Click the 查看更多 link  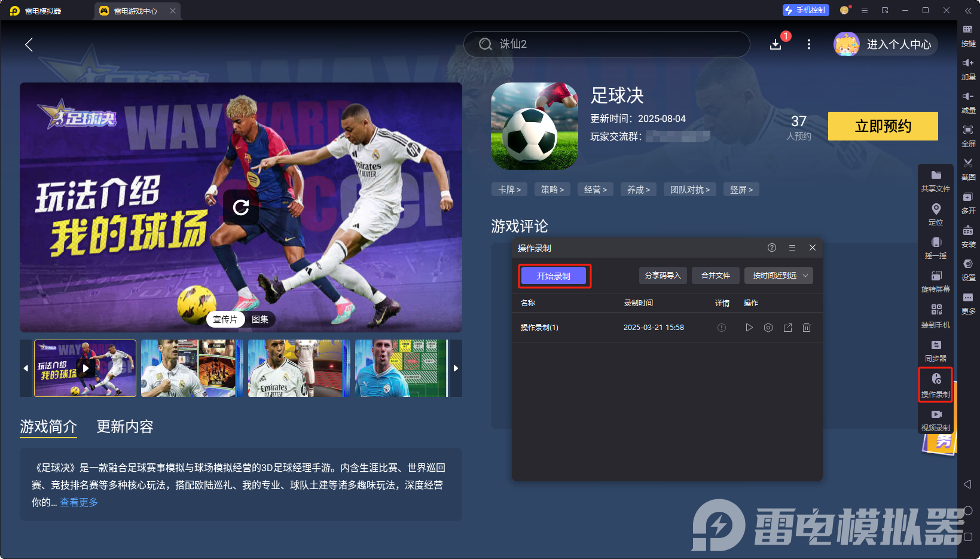pos(79,502)
